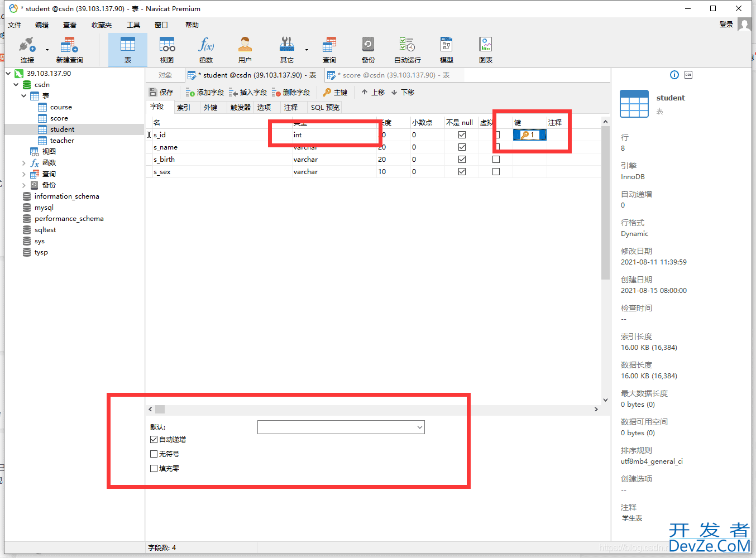Viewport: 756px width, 558px height.
Task: Select the information_schema database
Action: point(66,196)
